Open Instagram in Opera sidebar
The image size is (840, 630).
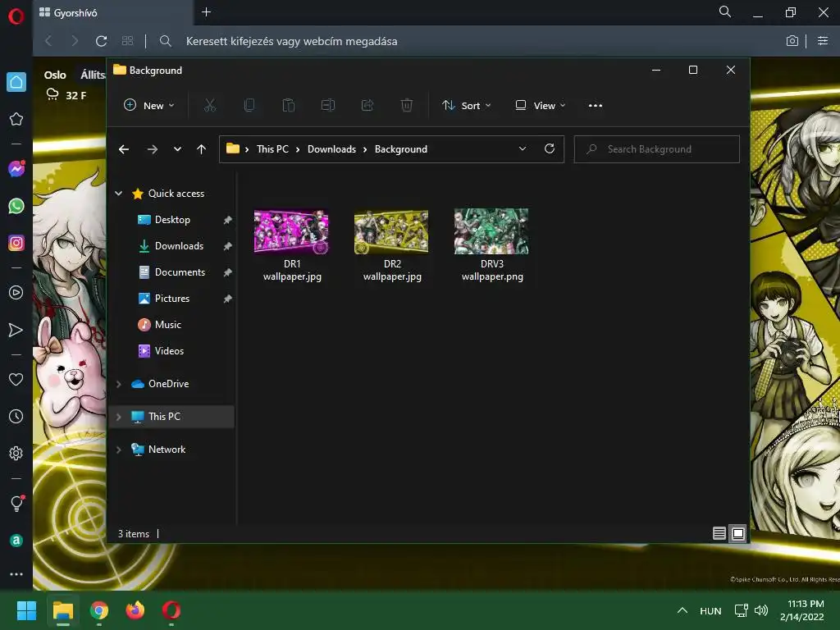[16, 243]
